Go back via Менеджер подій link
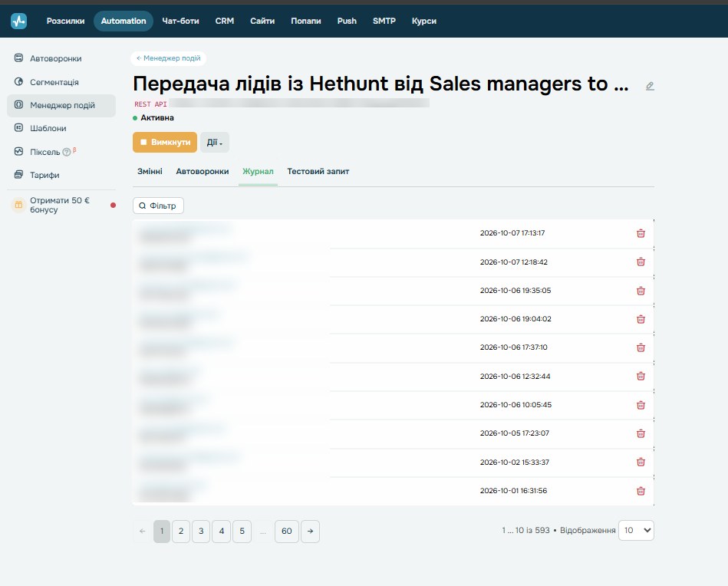The image size is (728, 586). (169, 58)
